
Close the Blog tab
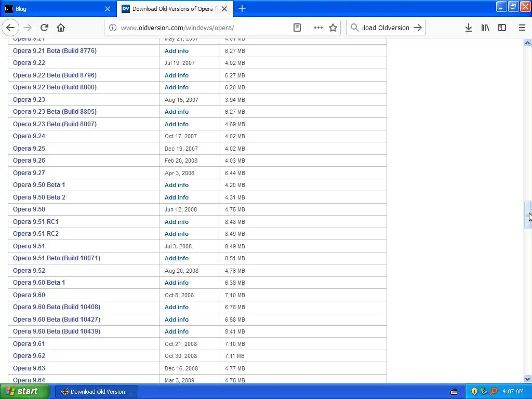tap(108, 9)
